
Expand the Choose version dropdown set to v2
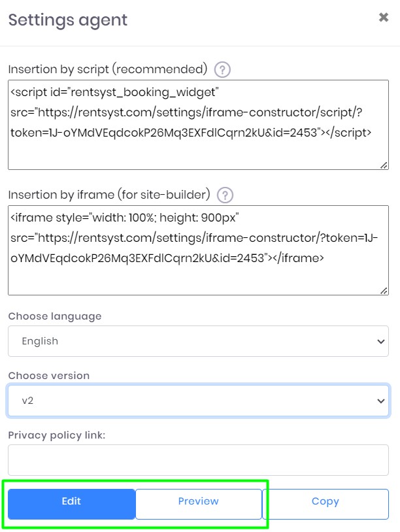pyautogui.click(x=198, y=401)
